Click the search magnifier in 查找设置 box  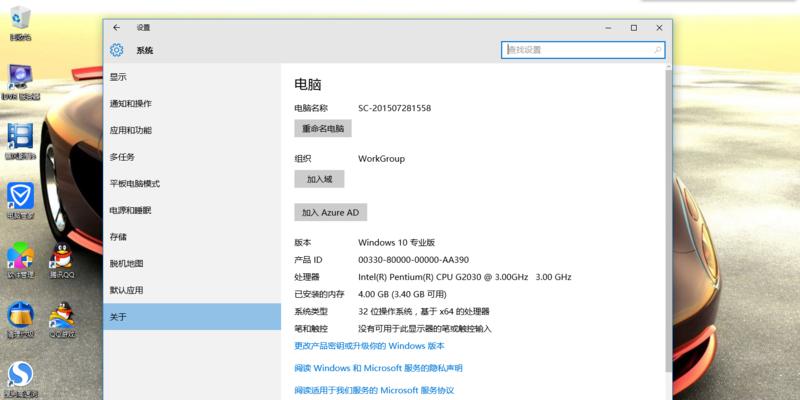tap(658, 50)
